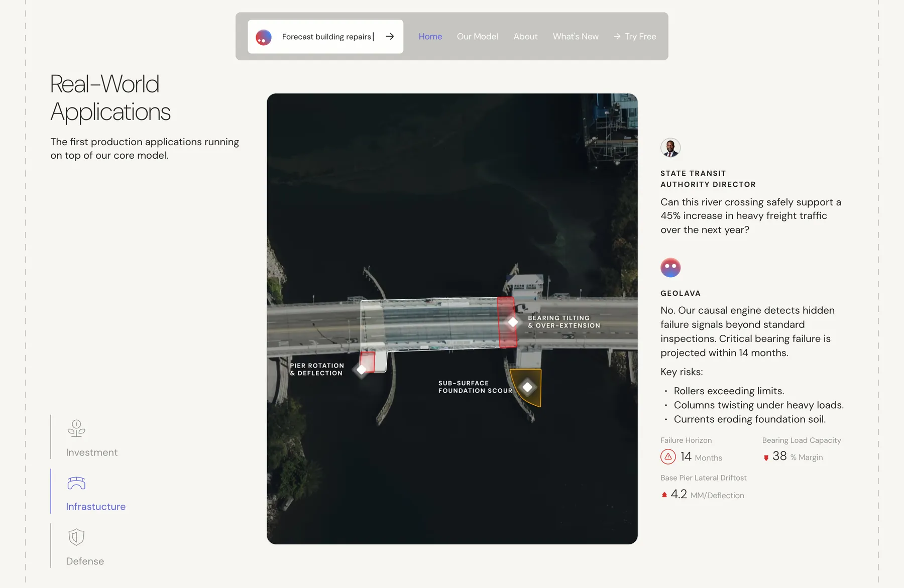Focus the 'Forecast building repairs' input

326,37
